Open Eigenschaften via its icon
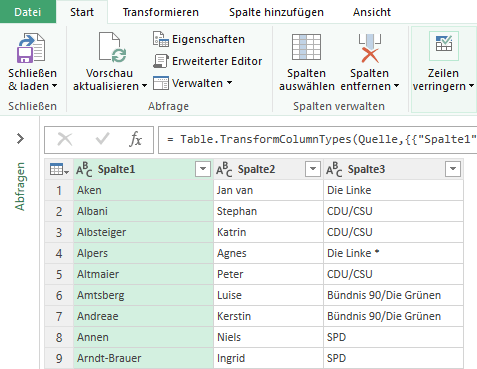Viewport: 477px width, 369px height. [161, 39]
